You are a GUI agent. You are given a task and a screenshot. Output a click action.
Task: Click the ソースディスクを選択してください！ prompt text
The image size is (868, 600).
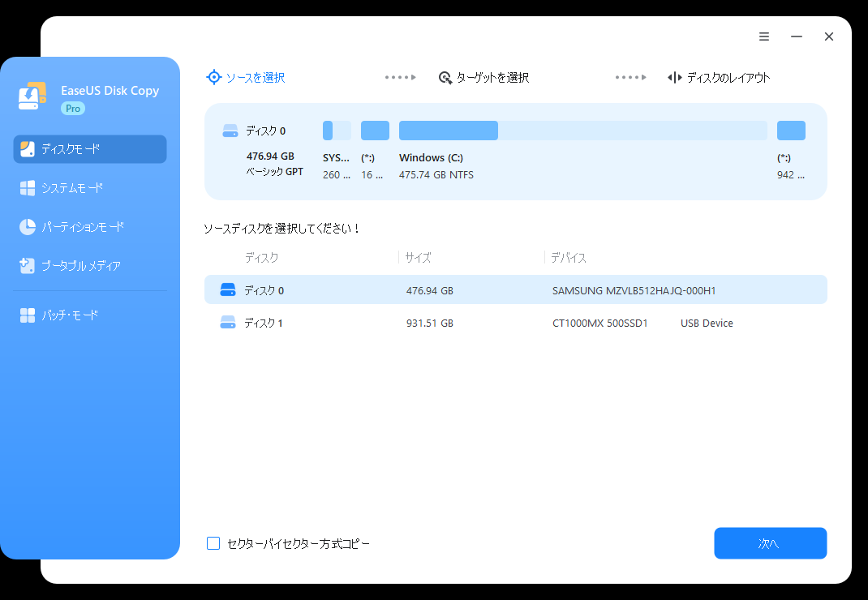pyautogui.click(x=282, y=228)
